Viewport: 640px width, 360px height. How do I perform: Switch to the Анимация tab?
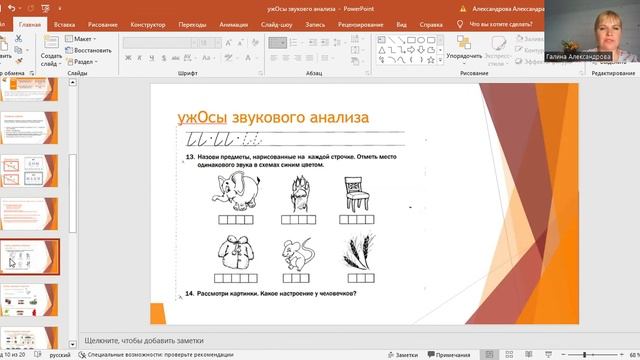[233, 24]
